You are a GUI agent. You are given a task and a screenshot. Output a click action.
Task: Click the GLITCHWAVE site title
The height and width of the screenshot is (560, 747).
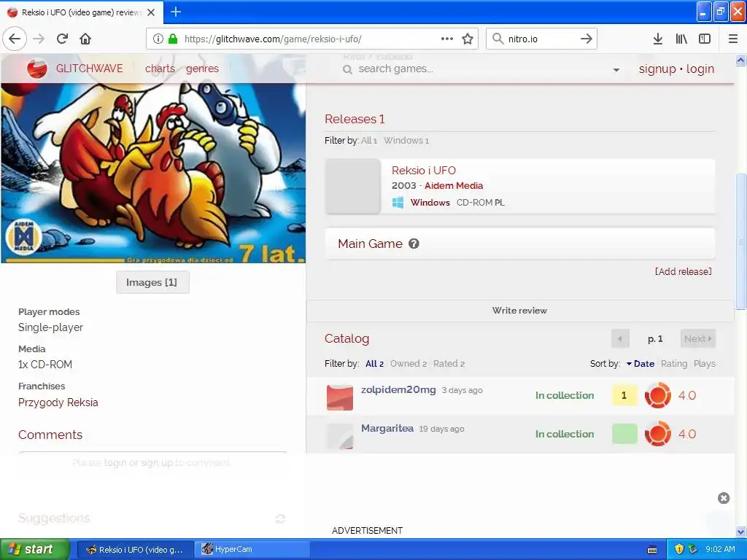pos(89,69)
